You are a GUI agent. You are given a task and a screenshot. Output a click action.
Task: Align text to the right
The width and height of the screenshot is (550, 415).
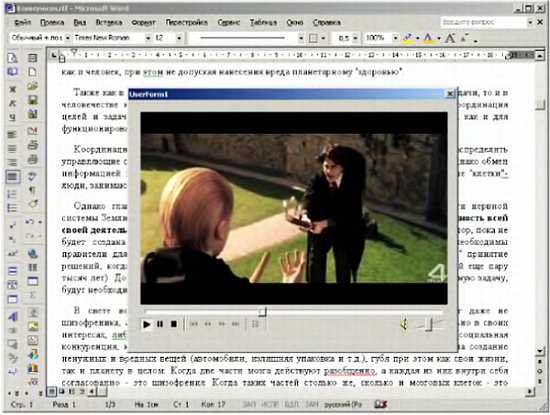(x=12, y=162)
